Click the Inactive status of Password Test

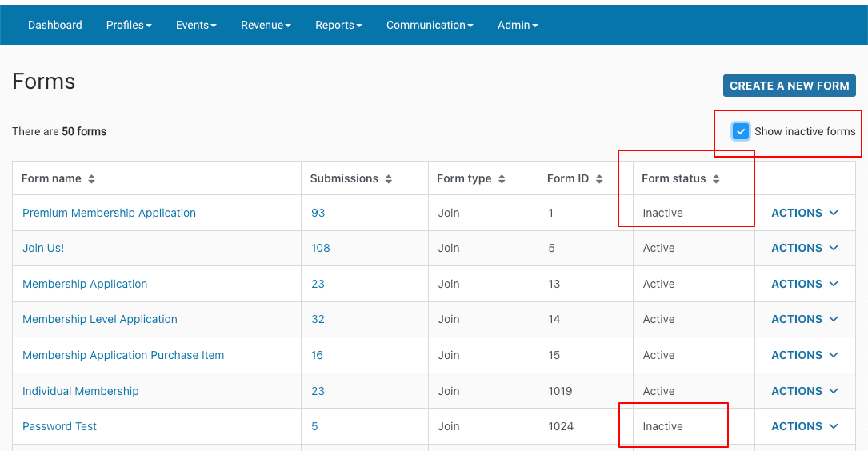click(662, 427)
